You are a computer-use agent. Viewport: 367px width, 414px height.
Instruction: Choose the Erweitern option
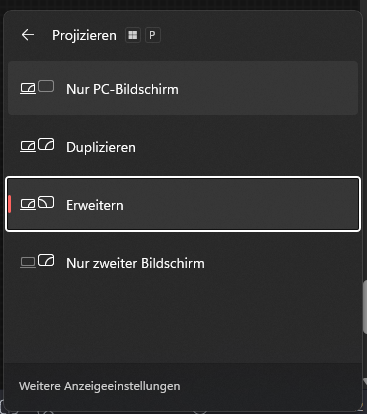tap(183, 204)
